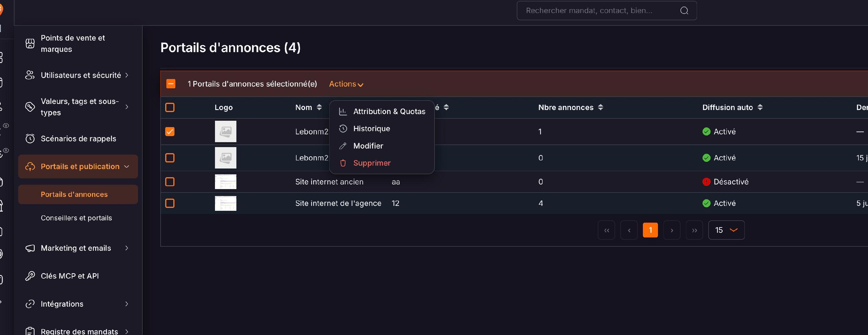Open Portails d'annonces sidebar item

78,194
